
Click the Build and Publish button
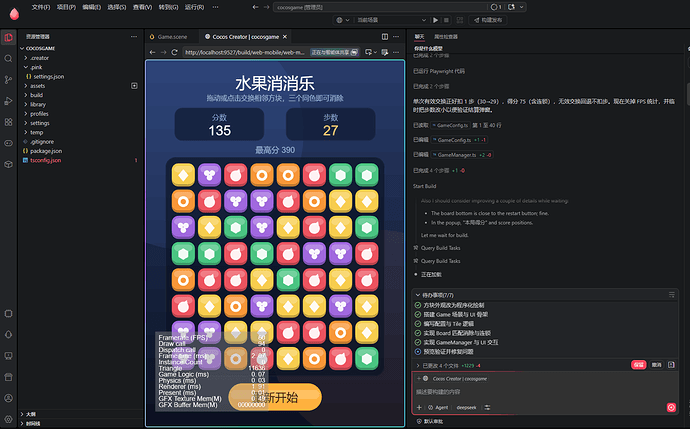[488, 20]
